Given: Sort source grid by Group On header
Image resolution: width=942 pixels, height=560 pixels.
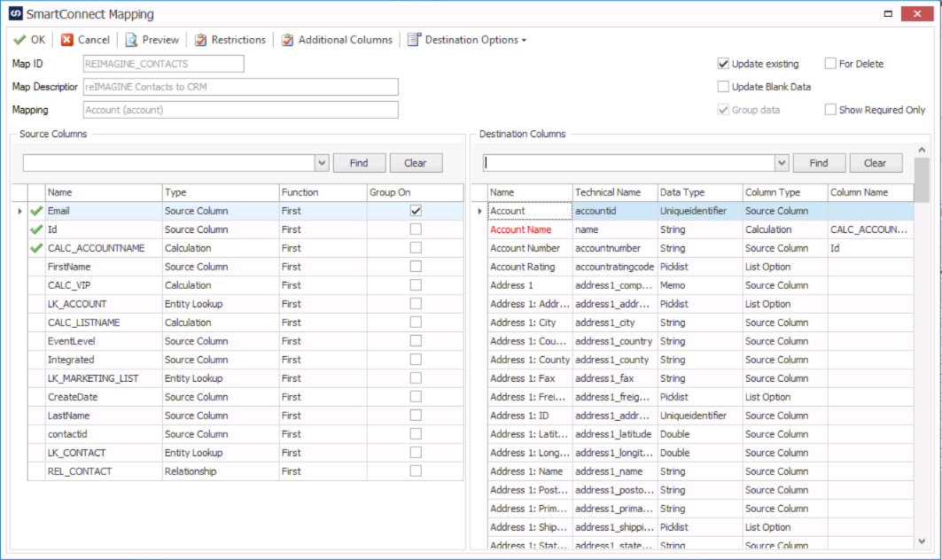Looking at the screenshot, I should [x=415, y=192].
